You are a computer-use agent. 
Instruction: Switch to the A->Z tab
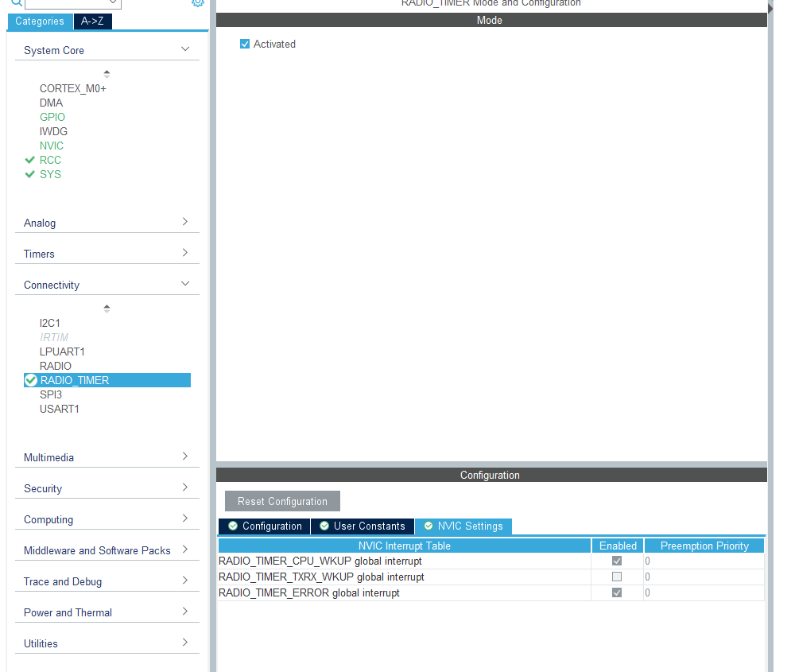(x=92, y=21)
